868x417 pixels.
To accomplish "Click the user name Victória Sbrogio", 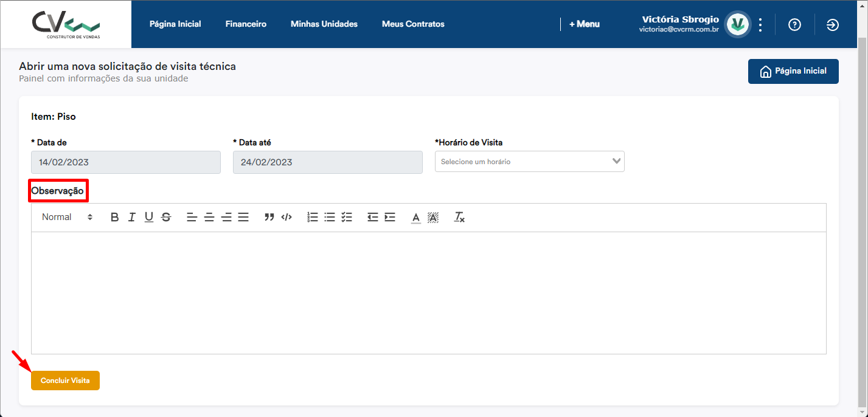I will click(680, 19).
